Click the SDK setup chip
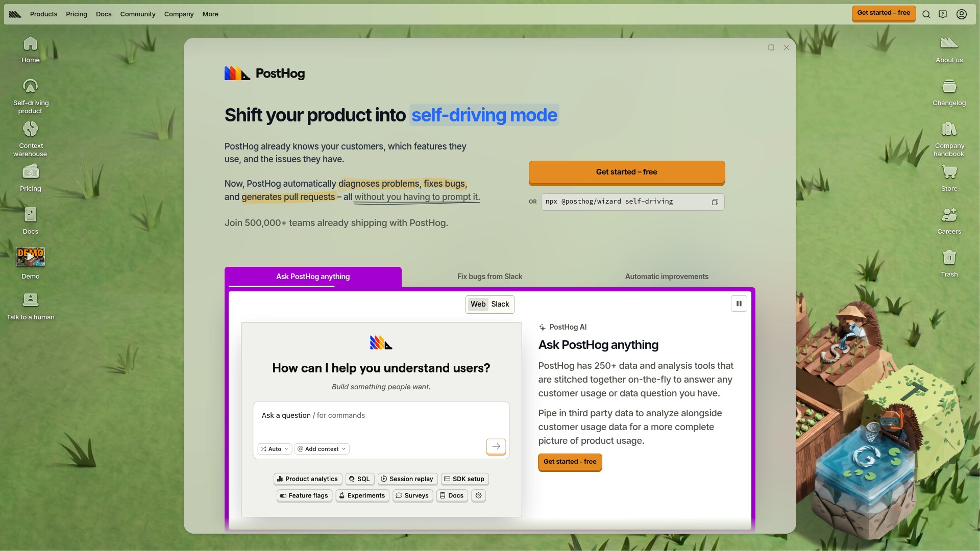The width and height of the screenshot is (980, 551). click(x=465, y=479)
